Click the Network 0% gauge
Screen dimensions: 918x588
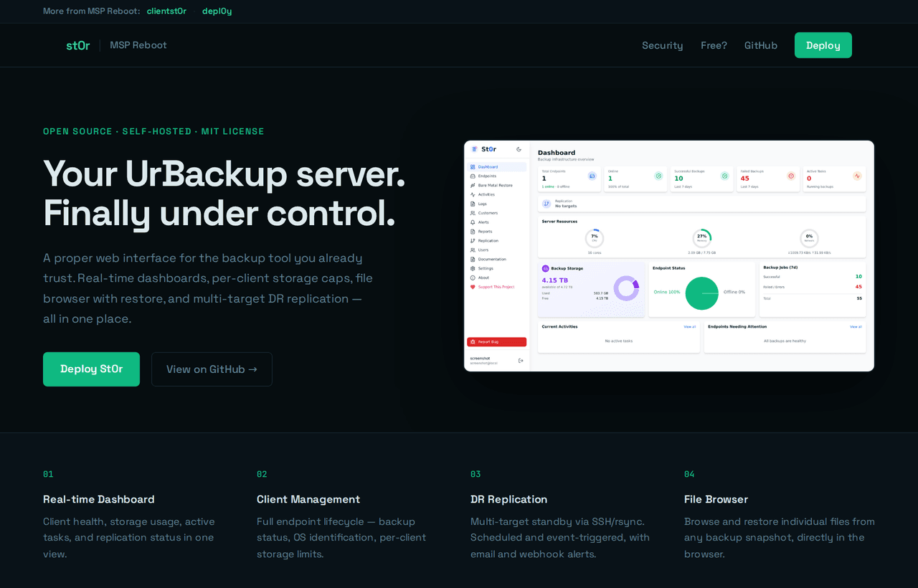click(x=809, y=238)
